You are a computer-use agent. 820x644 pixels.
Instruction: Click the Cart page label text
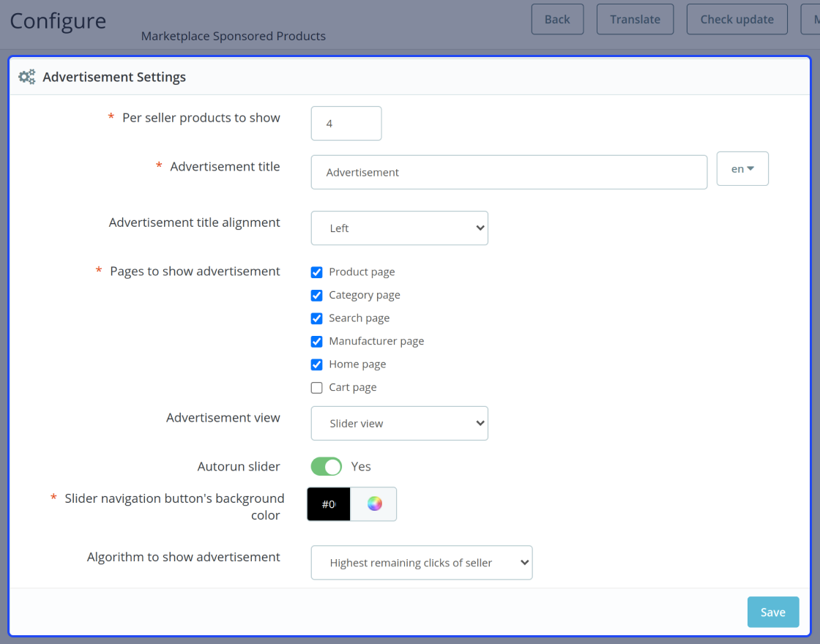tap(353, 387)
